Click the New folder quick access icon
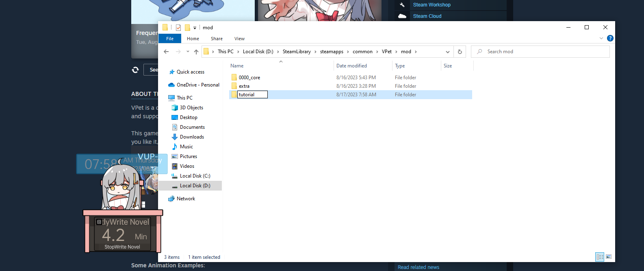The height and width of the screenshot is (271, 644). tap(187, 28)
